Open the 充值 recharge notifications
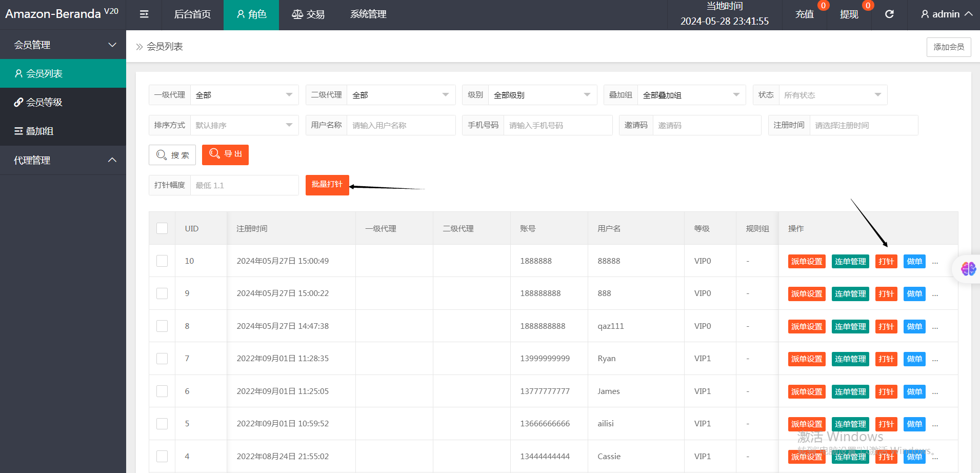 click(804, 14)
